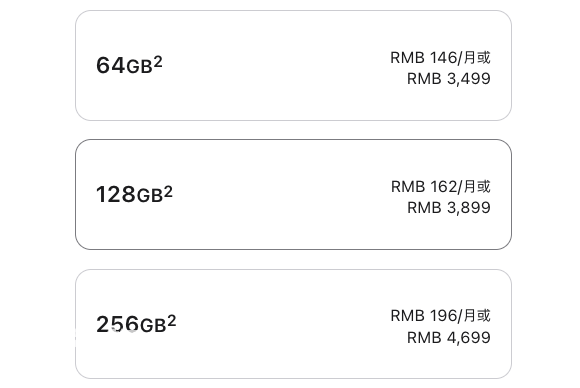Select the cheapest storage tier card

293,65
